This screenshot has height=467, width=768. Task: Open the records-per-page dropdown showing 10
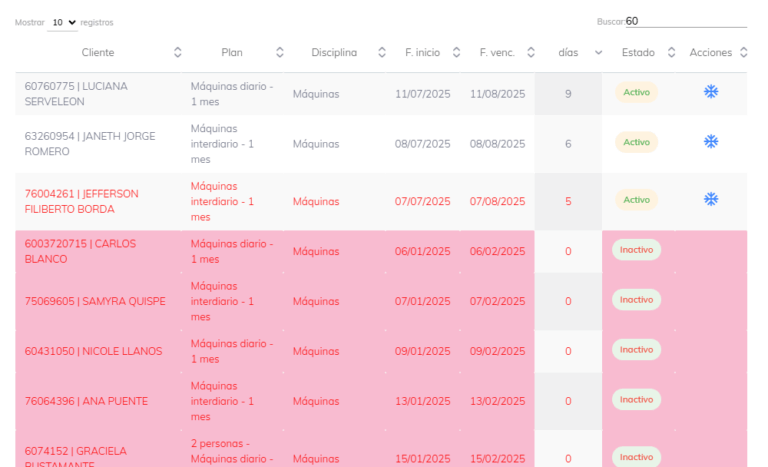[62, 22]
